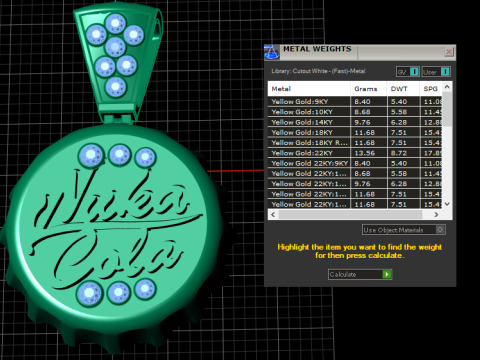Select the Yellow Gold 22KY:9KY row
The image size is (480, 360).
tap(355, 163)
